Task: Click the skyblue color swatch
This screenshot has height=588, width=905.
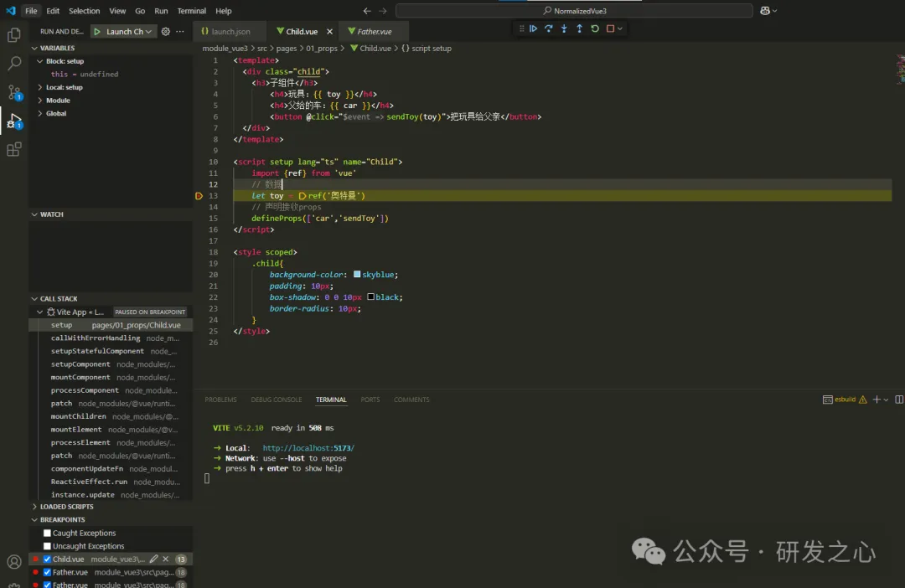Action: pos(357,275)
